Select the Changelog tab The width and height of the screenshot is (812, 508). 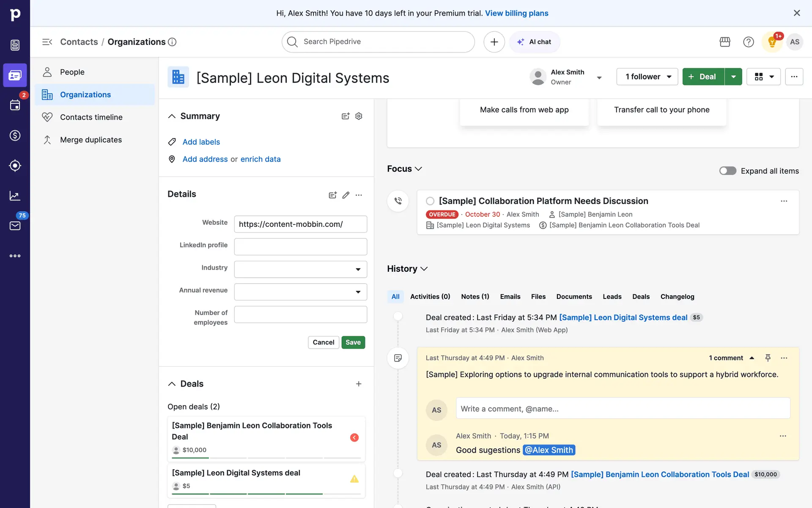(x=677, y=296)
